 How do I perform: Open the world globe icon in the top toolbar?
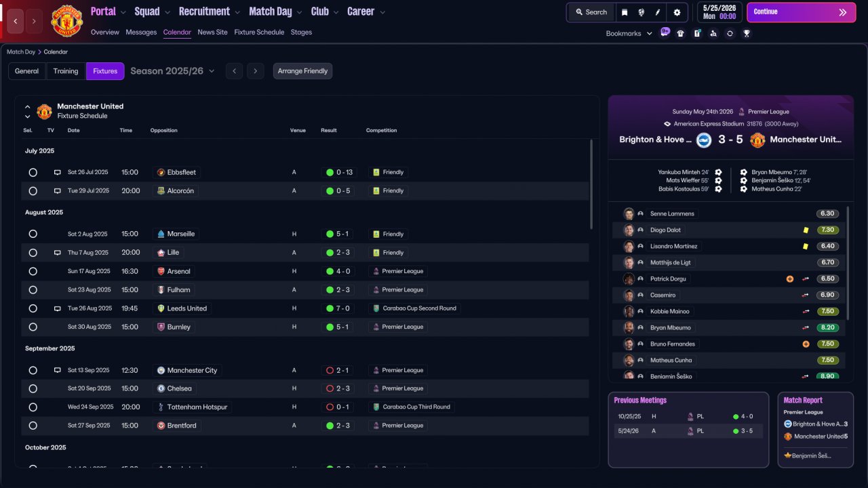click(x=641, y=12)
